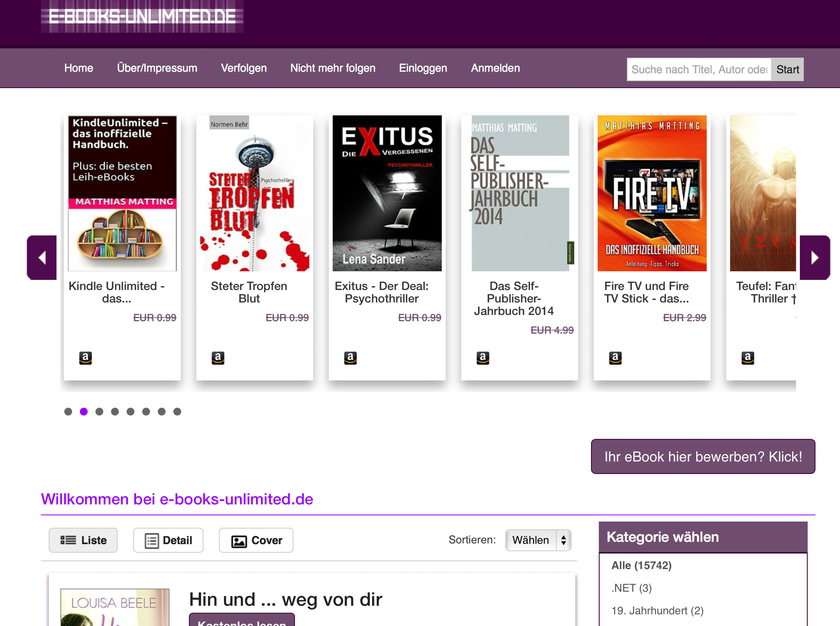Open title Exitus - Der Deal: Psychothriller
This screenshot has height=626, width=840.
(381, 292)
